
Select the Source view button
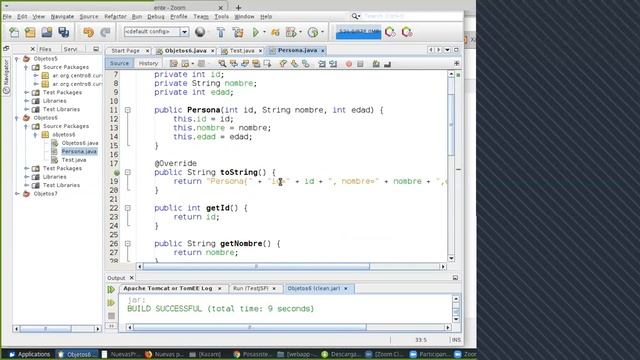pos(119,63)
